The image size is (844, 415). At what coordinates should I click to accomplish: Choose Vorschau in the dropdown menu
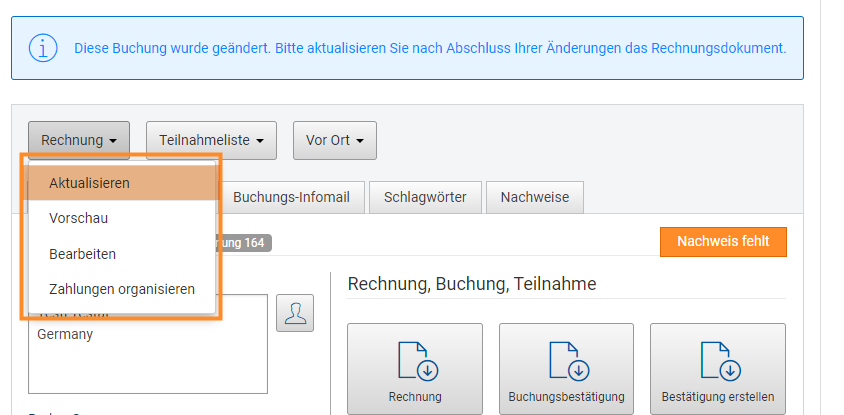pos(120,218)
